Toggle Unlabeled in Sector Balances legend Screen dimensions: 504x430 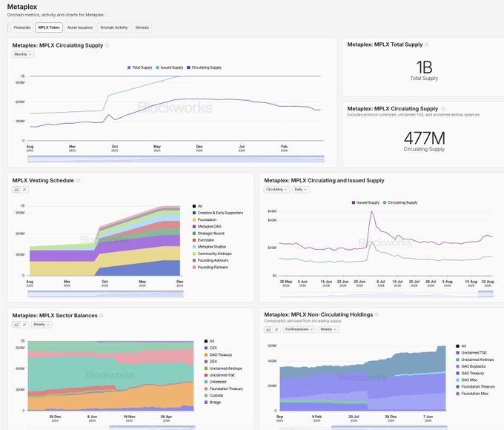pyautogui.click(x=216, y=382)
